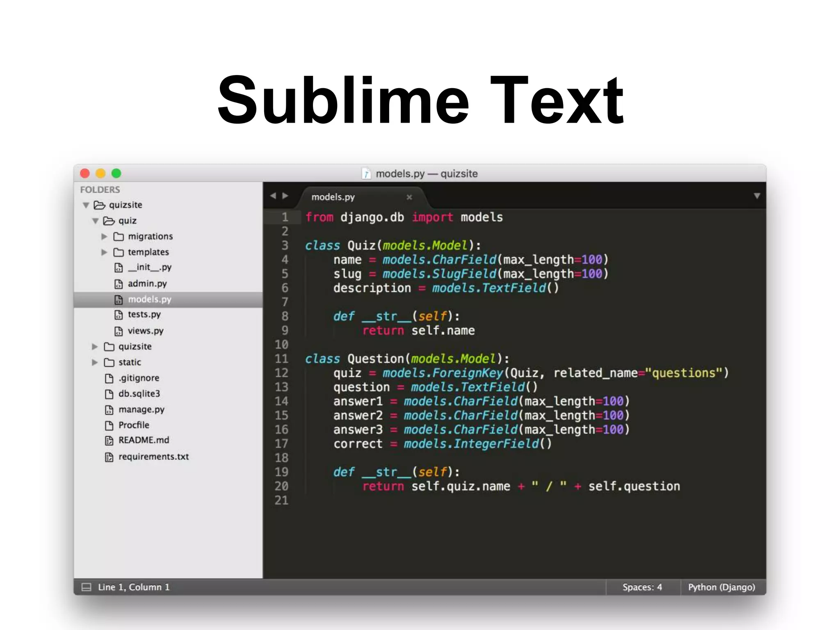
Task: Collapse the quiz folder arrow
Action: [x=95, y=221]
